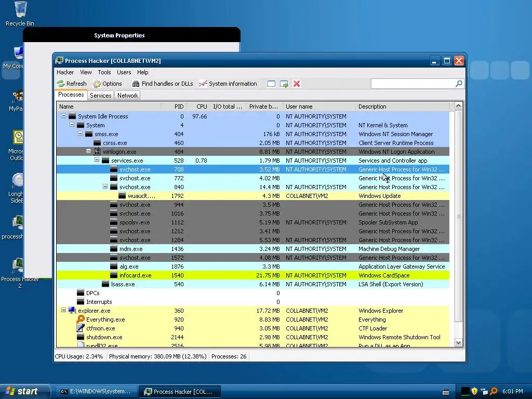Viewport: 532px width, 399px height.
Task: Select the csrss.exe process row
Action: click(253, 143)
